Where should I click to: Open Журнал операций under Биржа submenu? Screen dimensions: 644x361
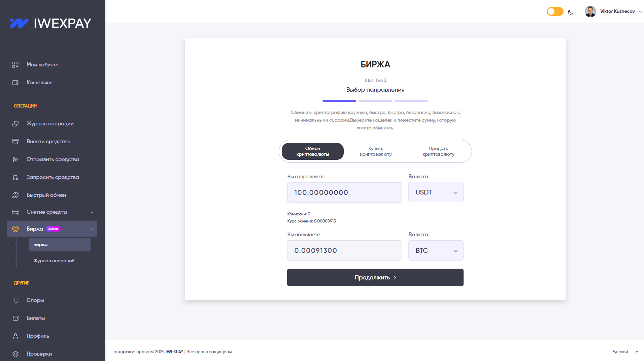pos(54,261)
